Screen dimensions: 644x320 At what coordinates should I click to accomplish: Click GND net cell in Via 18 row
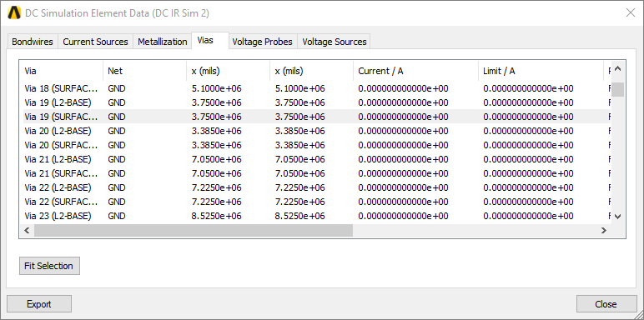117,88
